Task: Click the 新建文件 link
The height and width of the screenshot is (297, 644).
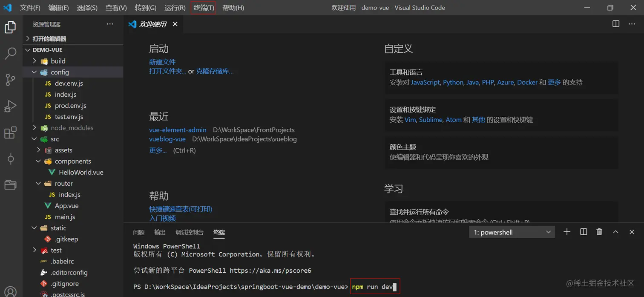Action: click(162, 62)
